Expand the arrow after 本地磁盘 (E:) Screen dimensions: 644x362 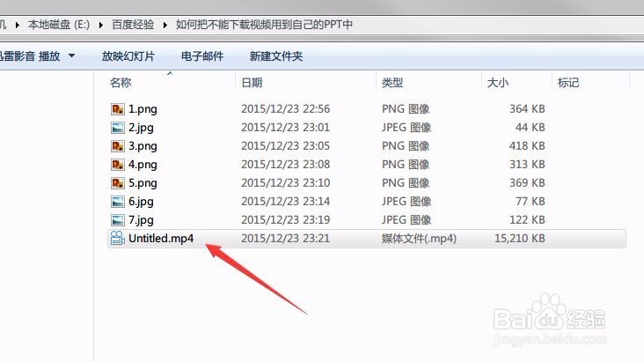(x=101, y=25)
